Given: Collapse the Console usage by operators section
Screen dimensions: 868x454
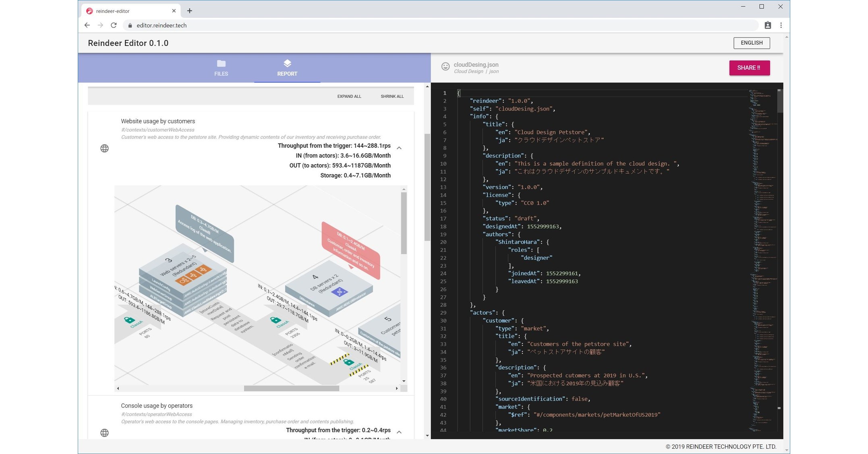Looking at the screenshot, I should click(x=399, y=432).
